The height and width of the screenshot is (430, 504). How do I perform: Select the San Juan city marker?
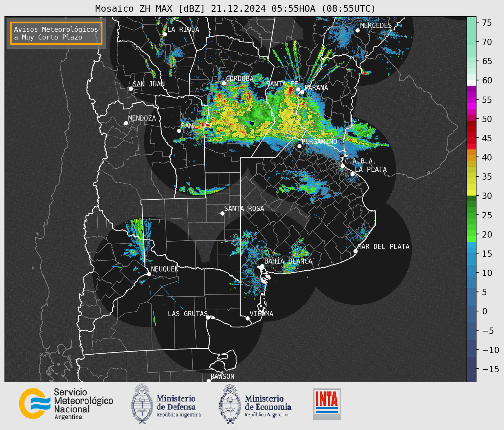pyautogui.click(x=131, y=89)
